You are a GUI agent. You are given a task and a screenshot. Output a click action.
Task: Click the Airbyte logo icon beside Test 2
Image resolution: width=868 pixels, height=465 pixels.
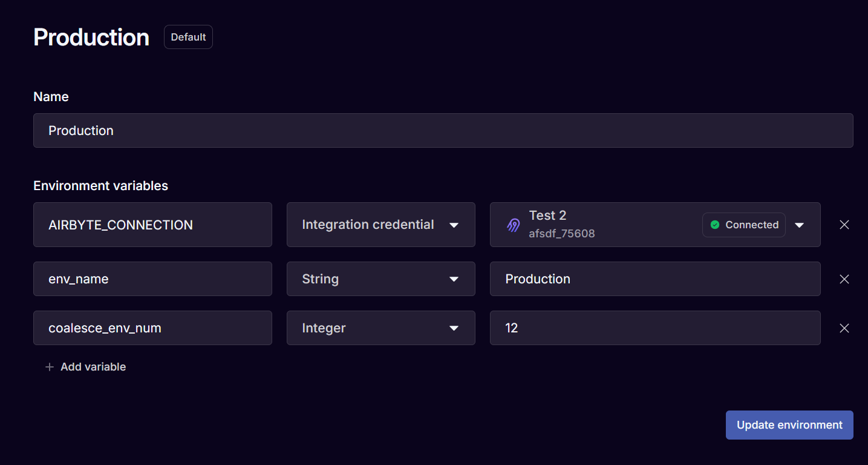click(x=513, y=225)
